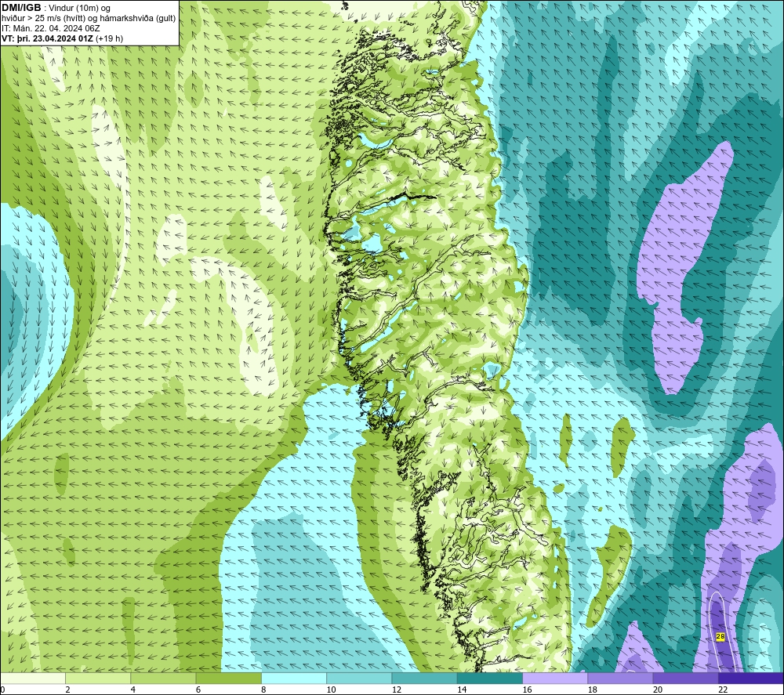
Task: Click the 6-8 m/s olive green swatch
Action: click(x=228, y=678)
